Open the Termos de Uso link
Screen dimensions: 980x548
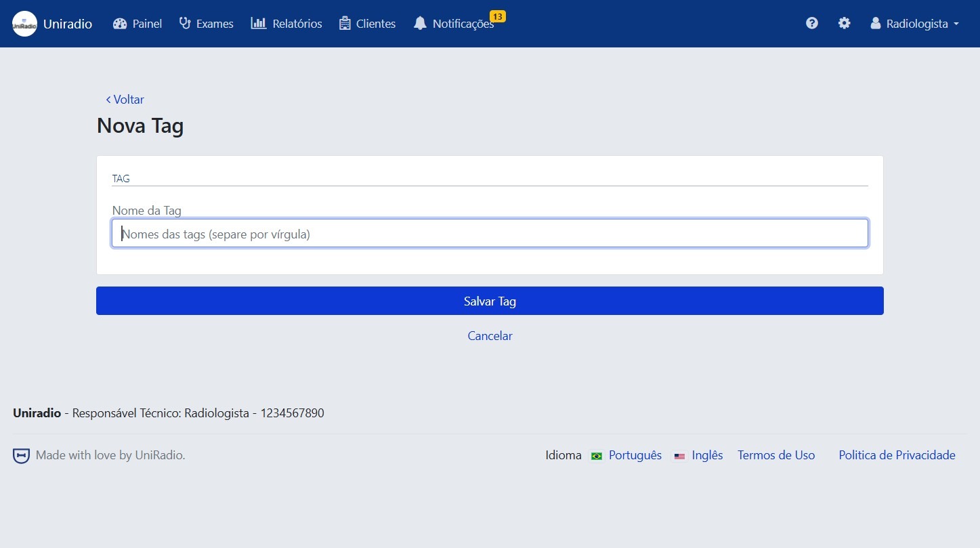776,455
